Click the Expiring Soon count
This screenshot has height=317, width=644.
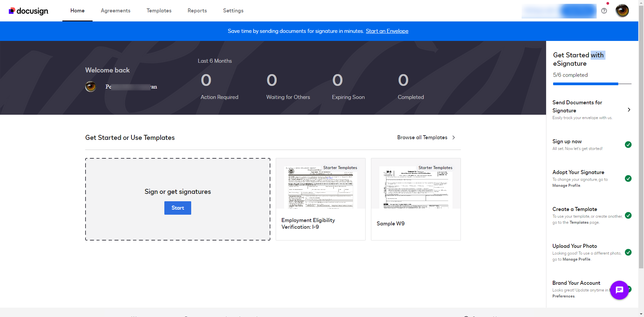pyautogui.click(x=337, y=81)
